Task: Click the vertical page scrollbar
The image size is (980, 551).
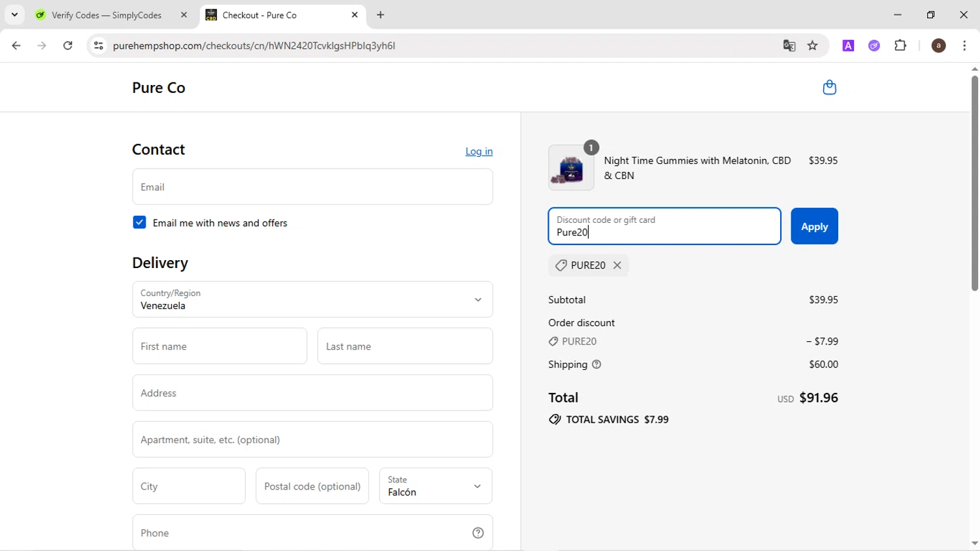Action: click(x=974, y=183)
